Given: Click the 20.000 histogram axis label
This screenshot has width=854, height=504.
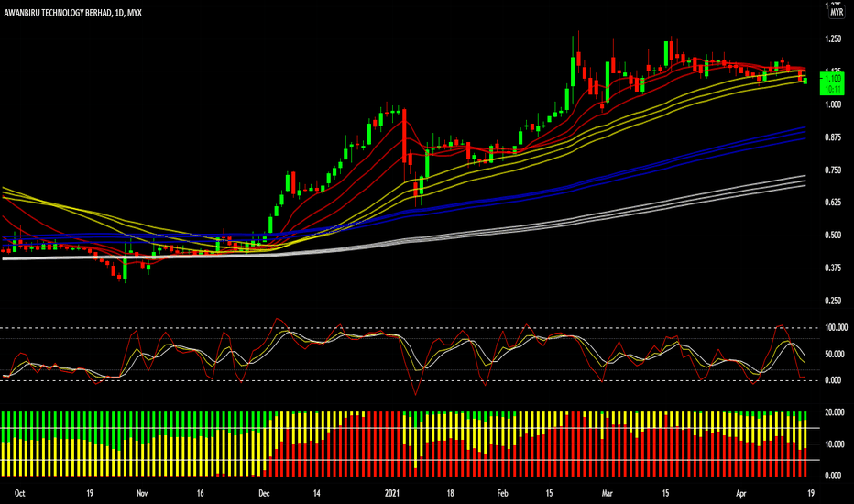Looking at the screenshot, I should pos(835,412).
